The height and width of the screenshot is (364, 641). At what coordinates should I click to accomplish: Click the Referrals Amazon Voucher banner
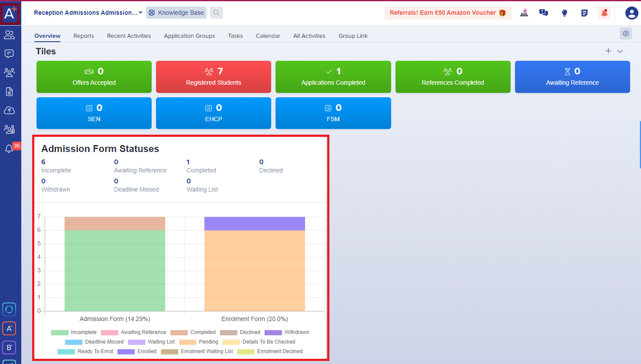click(x=448, y=13)
